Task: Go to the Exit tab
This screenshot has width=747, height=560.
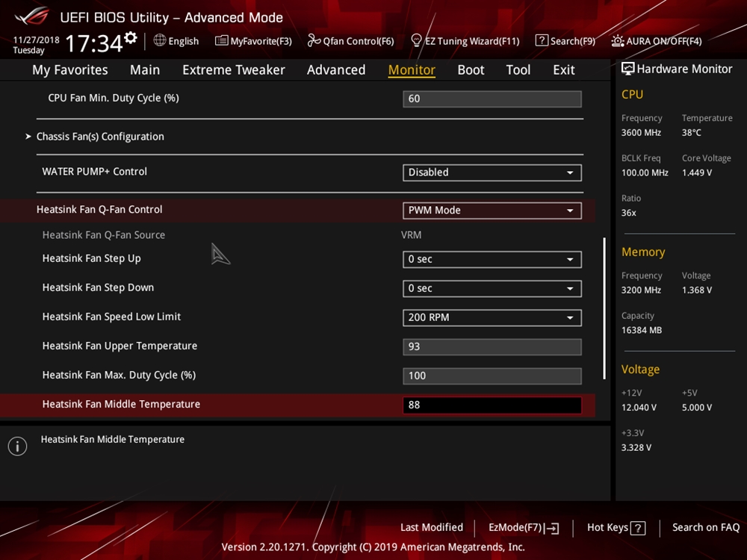Action: pyautogui.click(x=563, y=70)
